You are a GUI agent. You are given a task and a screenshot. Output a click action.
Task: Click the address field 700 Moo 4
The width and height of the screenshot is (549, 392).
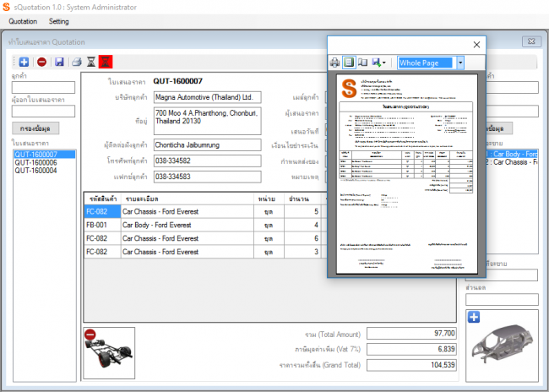coord(207,121)
